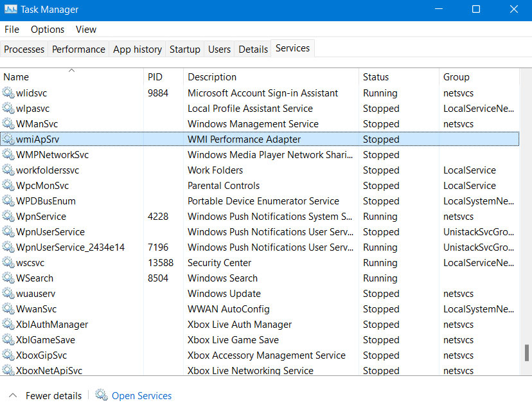The width and height of the screenshot is (532, 412).
Task: Click the gear icon next to wscsvc
Action: pyautogui.click(x=8, y=262)
